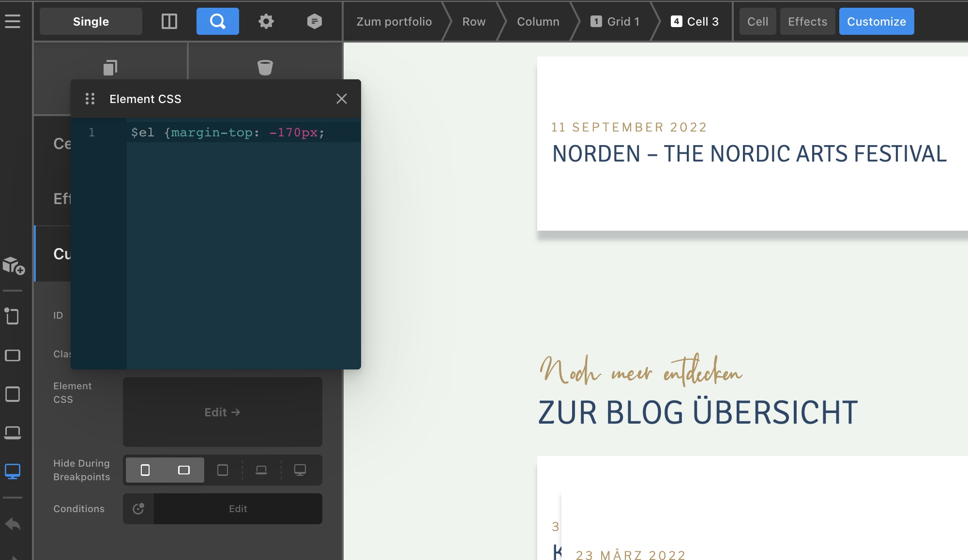Switch to the Cell tab
The image size is (968, 560).
pos(757,21)
